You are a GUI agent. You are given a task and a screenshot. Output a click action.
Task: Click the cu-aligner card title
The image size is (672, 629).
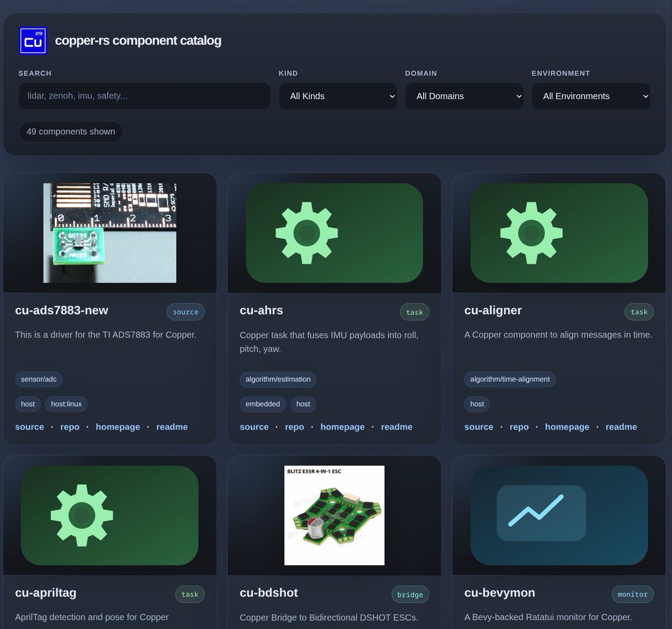point(493,311)
